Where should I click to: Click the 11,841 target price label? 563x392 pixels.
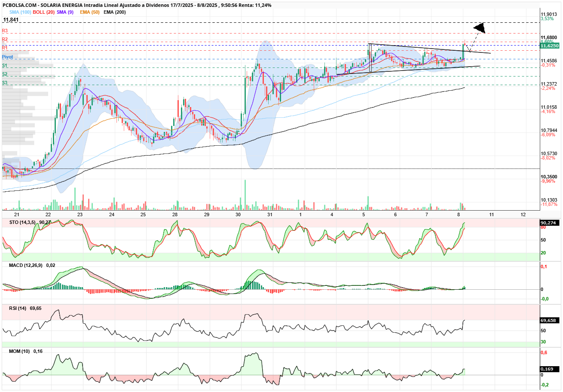(x=11, y=20)
